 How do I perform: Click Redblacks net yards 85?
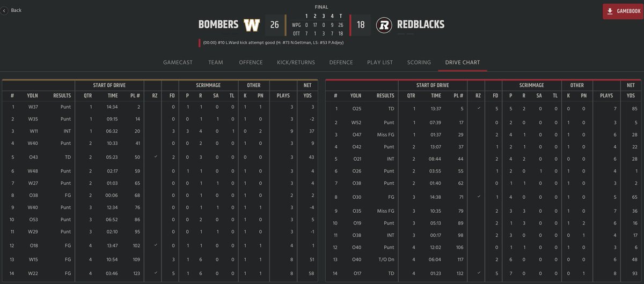630,109
